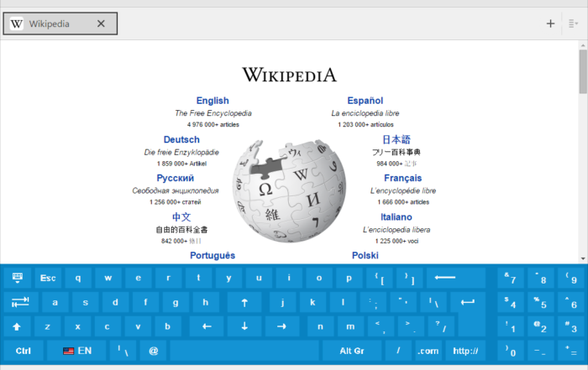Screen dimensions: 588x370
Task: Tap the number 9 key
Action: tap(570, 278)
